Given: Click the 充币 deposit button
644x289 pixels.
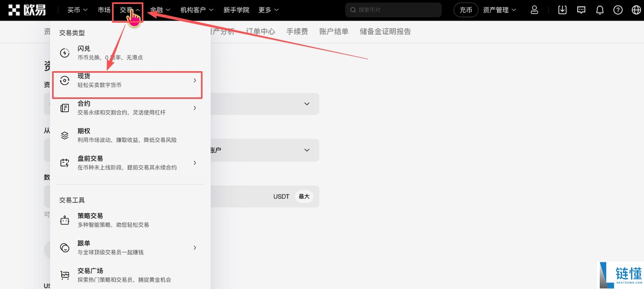Looking at the screenshot, I should coord(466,10).
